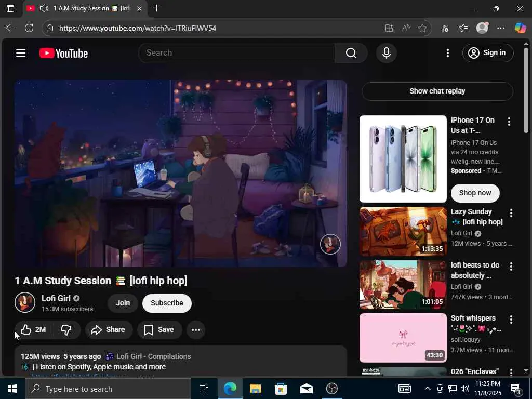Open the Lofi Girl channel name link

pyautogui.click(x=56, y=298)
